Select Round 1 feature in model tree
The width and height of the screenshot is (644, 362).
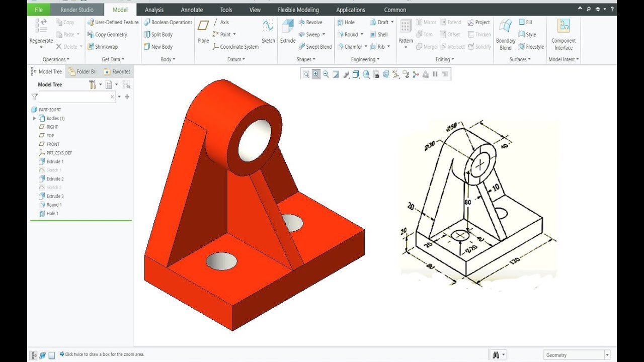point(50,205)
